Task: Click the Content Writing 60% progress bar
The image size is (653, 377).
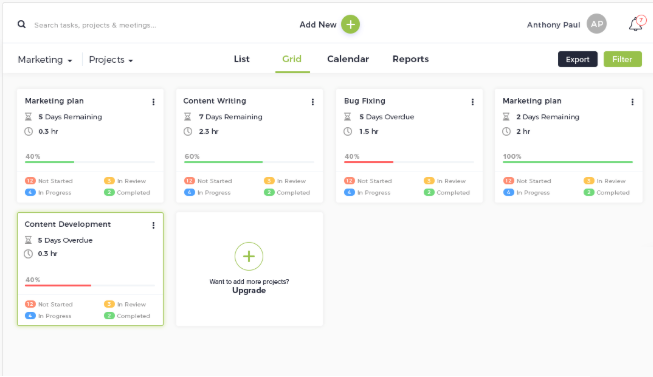Action: [249, 162]
